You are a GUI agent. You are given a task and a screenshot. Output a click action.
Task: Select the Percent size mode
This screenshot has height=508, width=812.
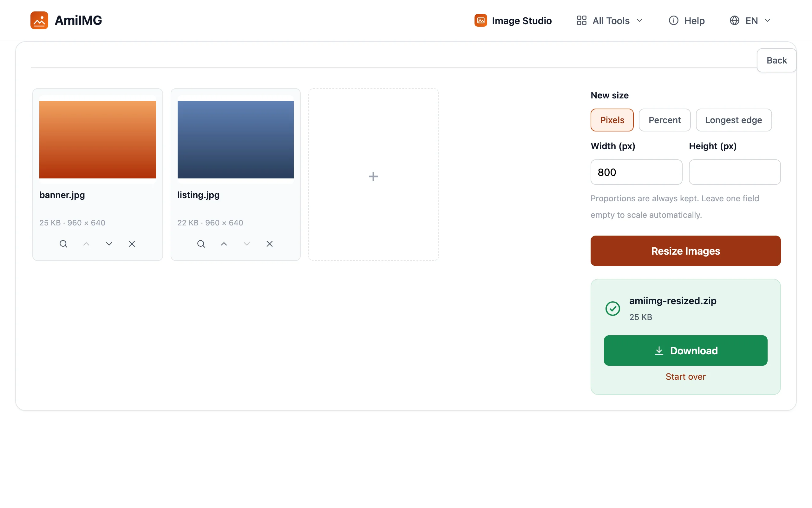tap(665, 120)
